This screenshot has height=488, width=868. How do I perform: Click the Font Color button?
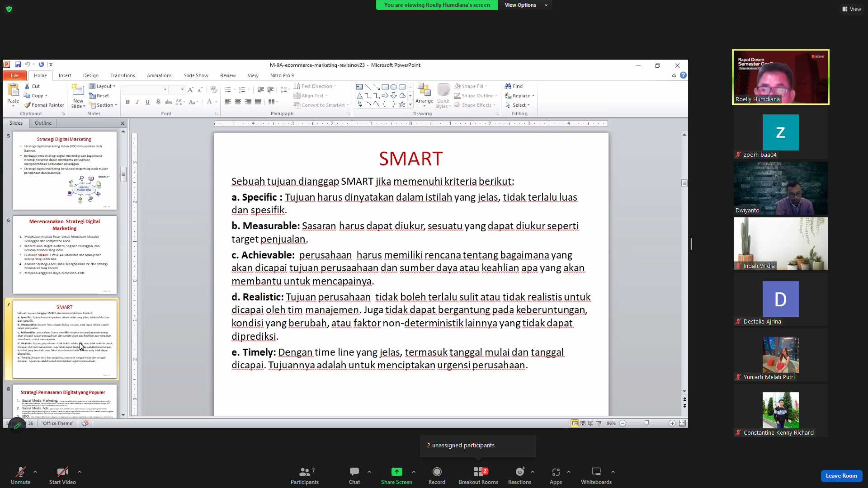pyautogui.click(x=209, y=102)
